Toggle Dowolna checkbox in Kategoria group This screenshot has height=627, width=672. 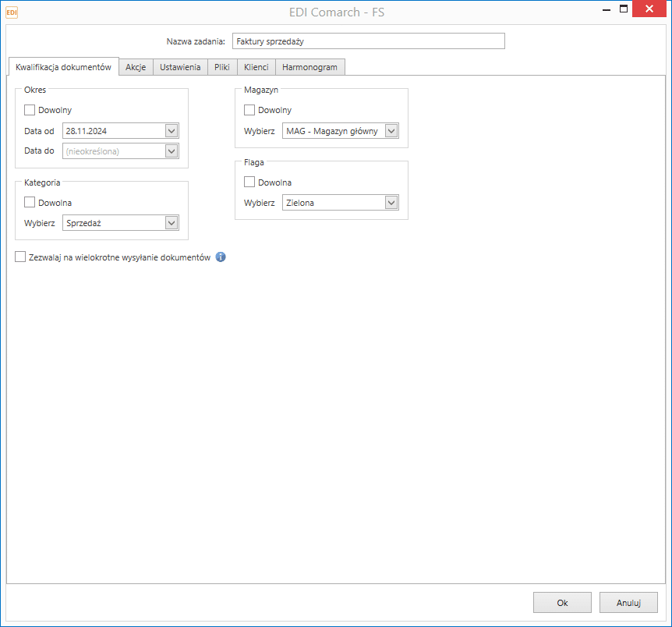pyautogui.click(x=30, y=202)
